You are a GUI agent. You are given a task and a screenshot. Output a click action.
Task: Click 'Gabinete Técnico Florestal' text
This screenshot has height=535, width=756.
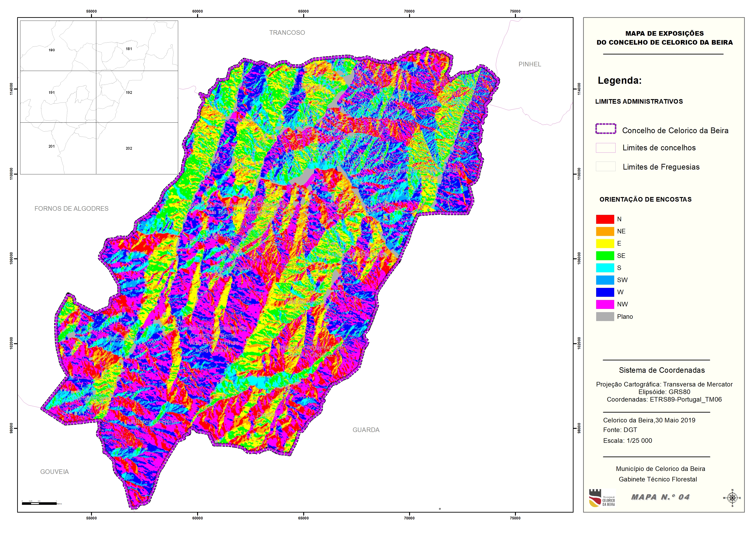coord(657,479)
